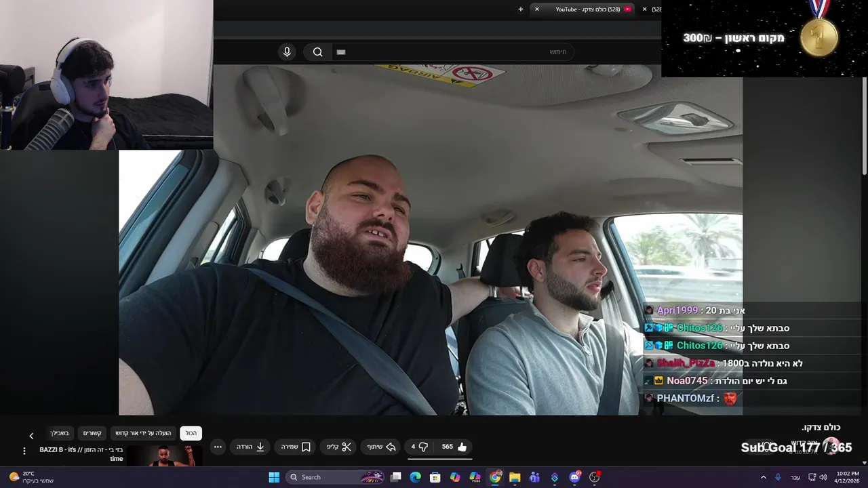Open Copilot from taskbar

455,477
